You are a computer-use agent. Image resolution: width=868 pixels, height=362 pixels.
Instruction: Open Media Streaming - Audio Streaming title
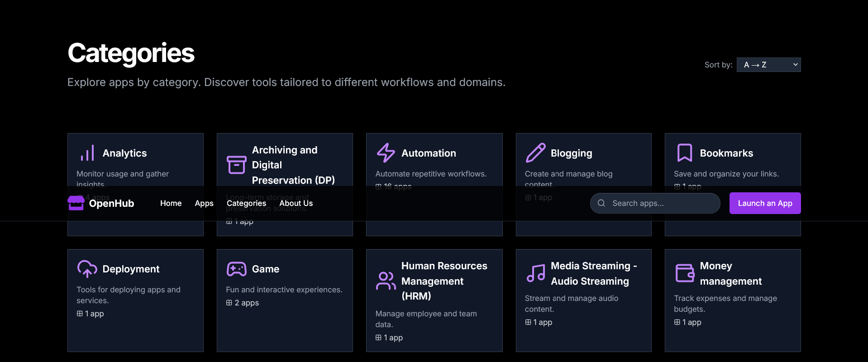point(594,273)
